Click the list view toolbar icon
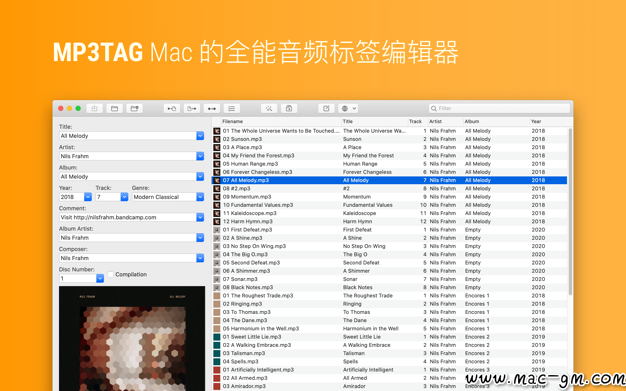 (232, 108)
